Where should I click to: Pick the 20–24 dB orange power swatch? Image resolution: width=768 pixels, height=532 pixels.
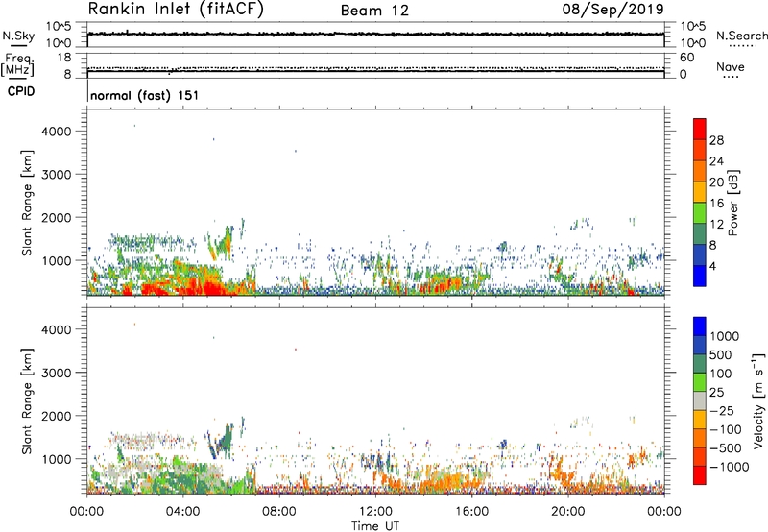pyautogui.click(x=700, y=171)
